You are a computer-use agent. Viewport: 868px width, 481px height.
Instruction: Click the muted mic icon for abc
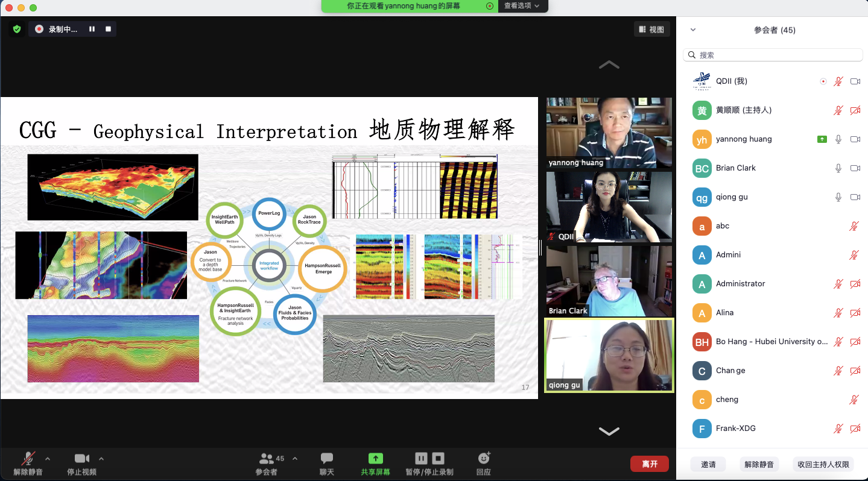pos(854,226)
